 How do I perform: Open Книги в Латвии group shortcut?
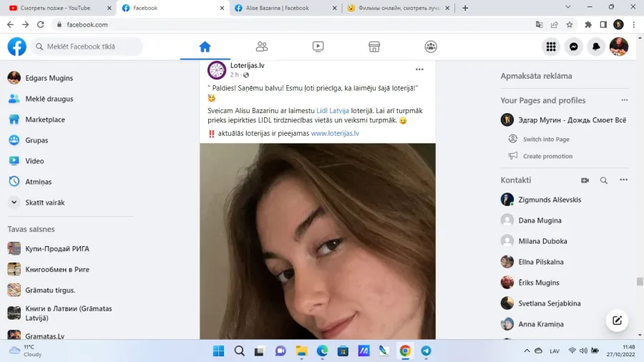[x=70, y=313]
